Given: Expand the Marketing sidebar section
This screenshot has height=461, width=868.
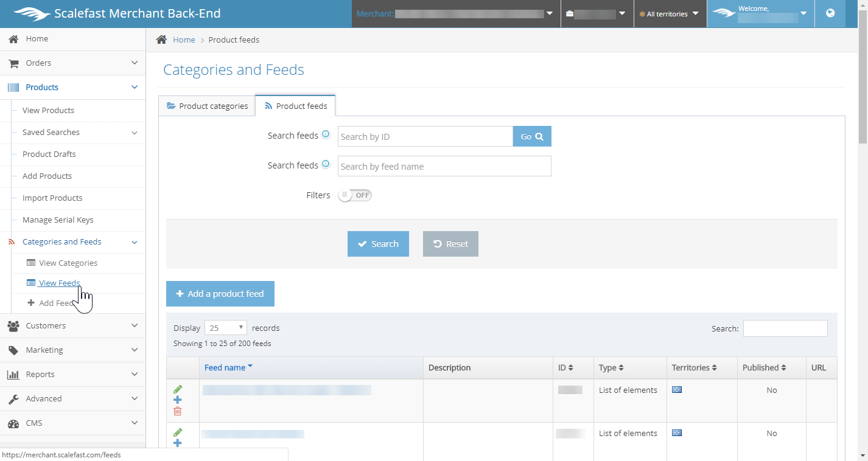Looking at the screenshot, I should coord(73,350).
